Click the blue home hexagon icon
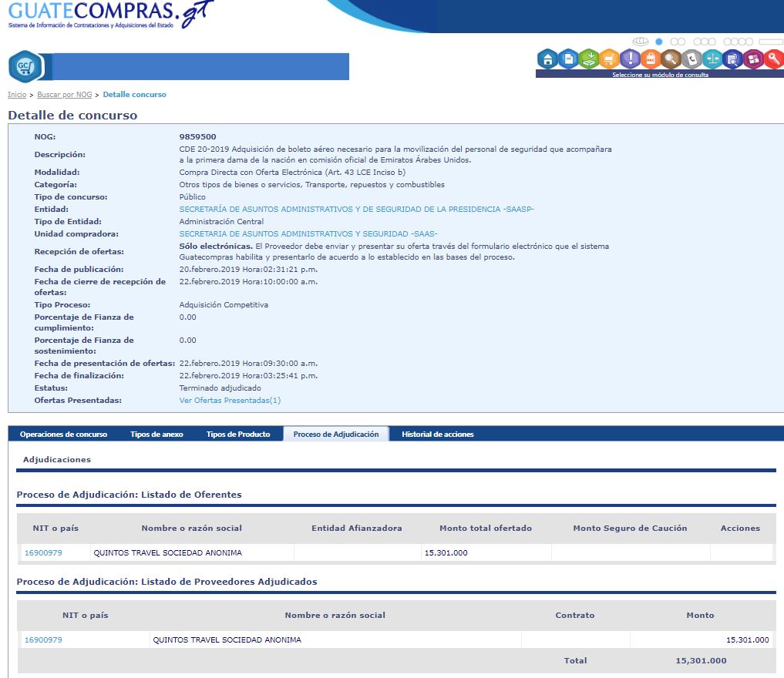The image size is (784, 678). click(x=547, y=59)
